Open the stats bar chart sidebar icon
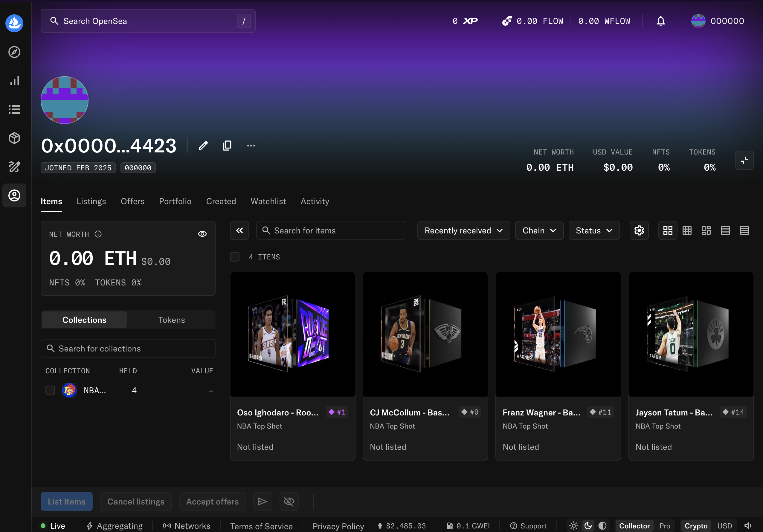 coord(14,81)
